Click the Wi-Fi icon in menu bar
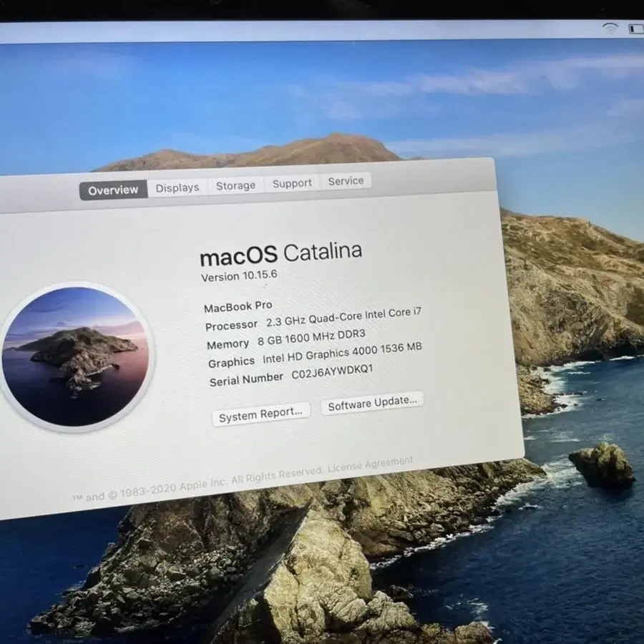The width and height of the screenshot is (644, 644). pyautogui.click(x=610, y=29)
